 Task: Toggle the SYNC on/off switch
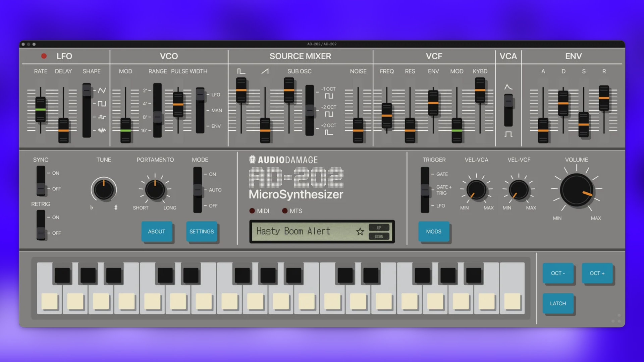click(41, 181)
